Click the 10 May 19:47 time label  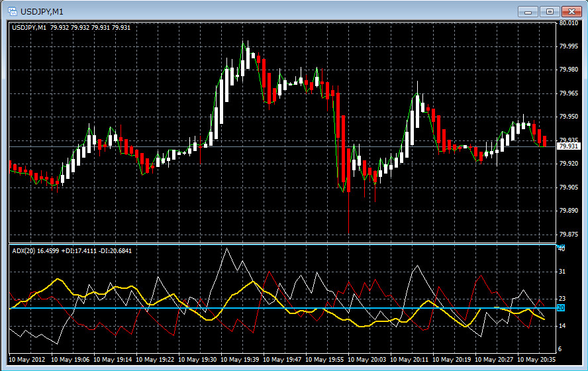pyautogui.click(x=282, y=359)
